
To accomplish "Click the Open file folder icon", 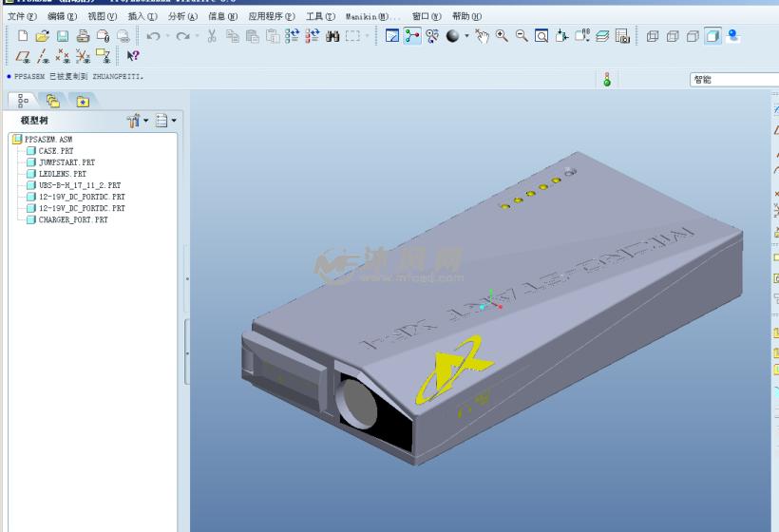I will 43,36.
